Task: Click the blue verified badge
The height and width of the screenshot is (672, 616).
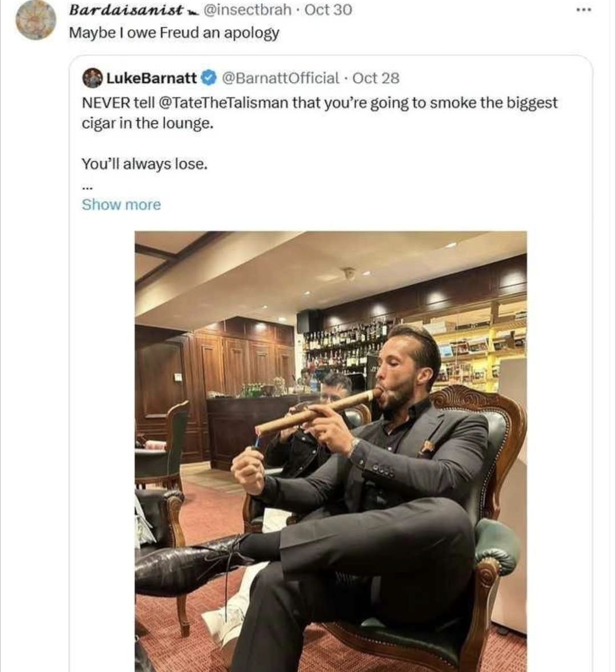Action: [x=209, y=78]
